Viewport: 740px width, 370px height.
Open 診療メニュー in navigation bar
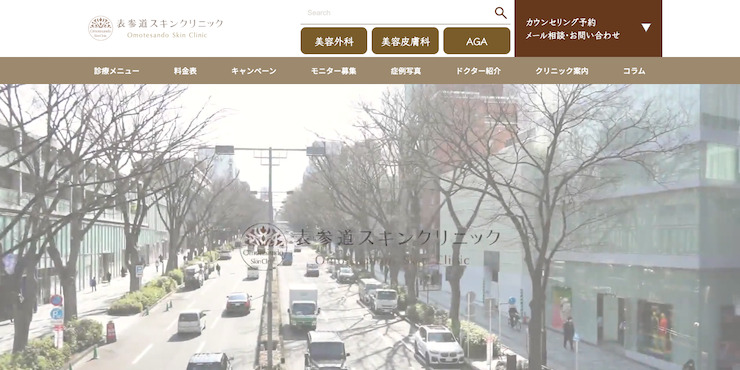click(x=117, y=71)
